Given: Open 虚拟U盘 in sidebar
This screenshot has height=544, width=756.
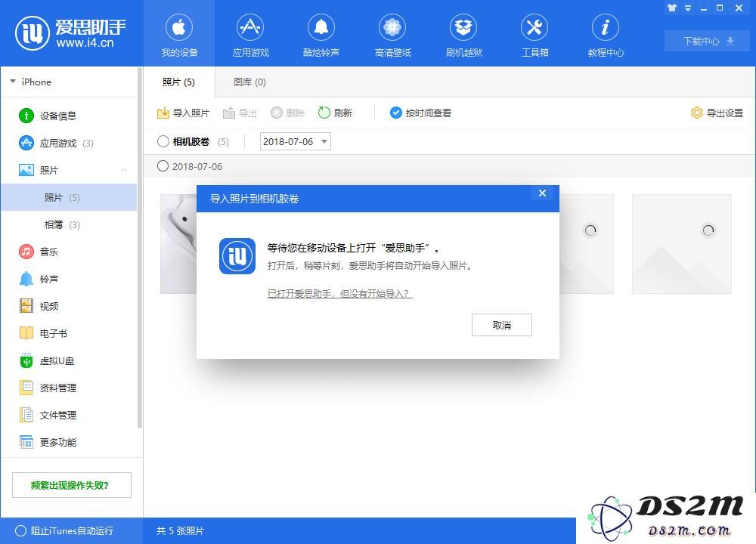Looking at the screenshot, I should [69, 361].
